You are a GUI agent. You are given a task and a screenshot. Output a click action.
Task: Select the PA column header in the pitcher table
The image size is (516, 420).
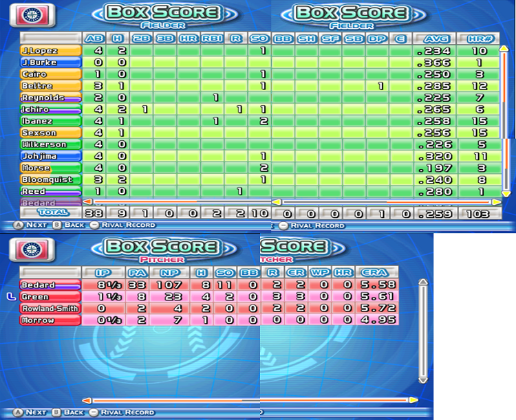point(137,273)
